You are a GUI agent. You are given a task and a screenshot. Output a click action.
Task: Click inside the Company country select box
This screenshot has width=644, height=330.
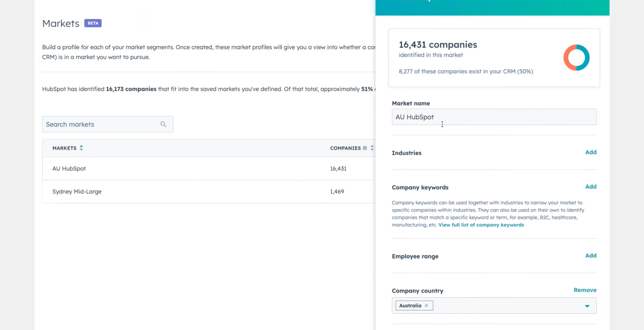(505, 305)
